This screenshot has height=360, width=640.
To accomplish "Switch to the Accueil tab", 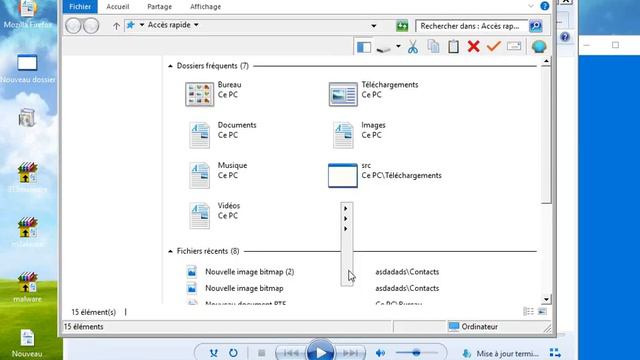I will [x=118, y=7].
